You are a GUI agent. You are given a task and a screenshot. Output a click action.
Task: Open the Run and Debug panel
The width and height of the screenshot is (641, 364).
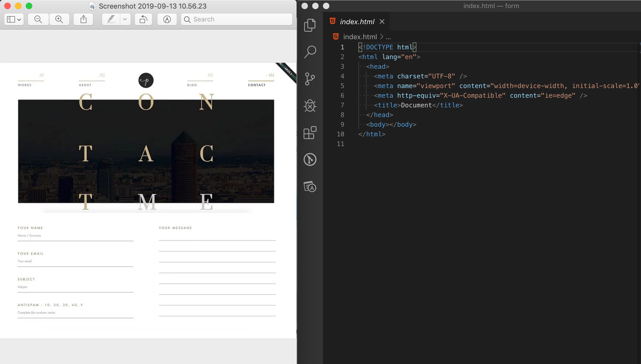click(309, 106)
